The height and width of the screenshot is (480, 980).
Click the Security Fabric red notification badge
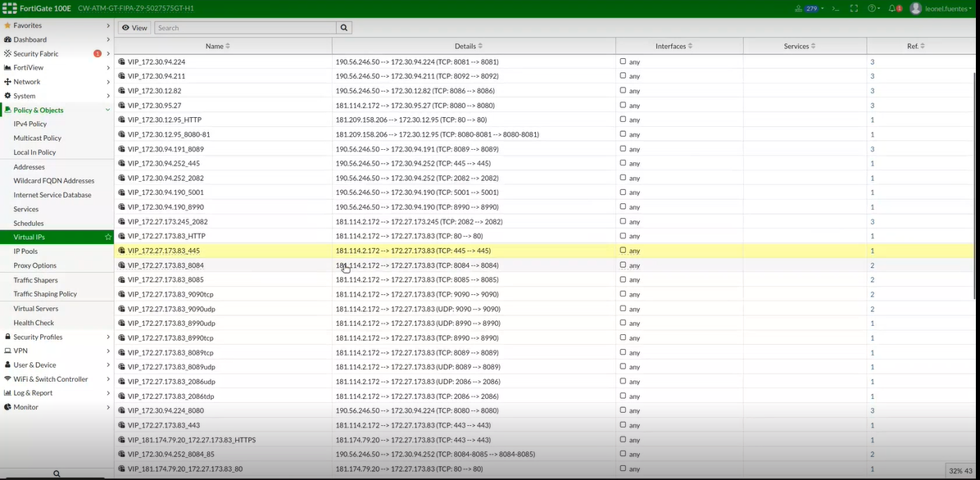98,54
